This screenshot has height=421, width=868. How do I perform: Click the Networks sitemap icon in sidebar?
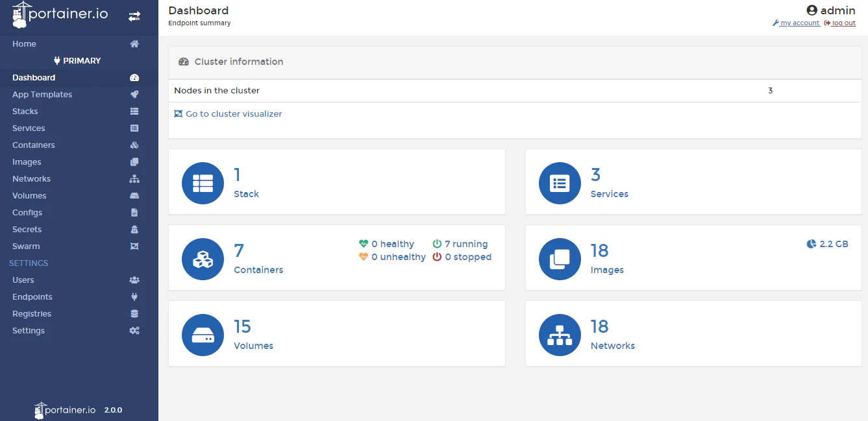click(x=134, y=179)
